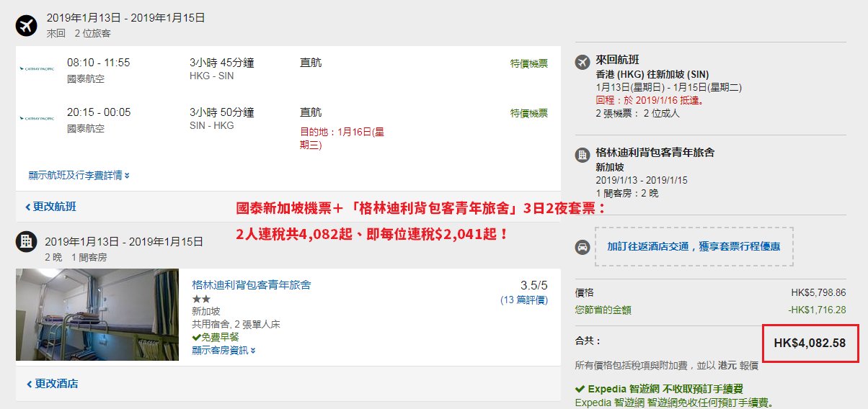Click the hotel icon in the 格林迪利背包客青年旅舍 summary
Screen dimensions: 868x409
tap(583, 155)
